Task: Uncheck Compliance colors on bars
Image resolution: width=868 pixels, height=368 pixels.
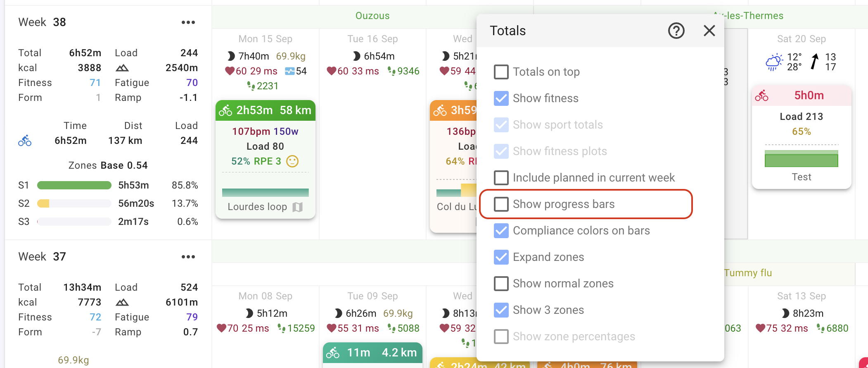Action: tap(501, 231)
